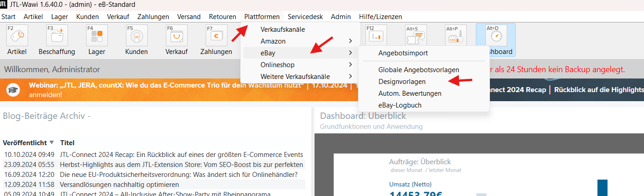Click the Alt+S ticket toolbar icon

(416, 36)
